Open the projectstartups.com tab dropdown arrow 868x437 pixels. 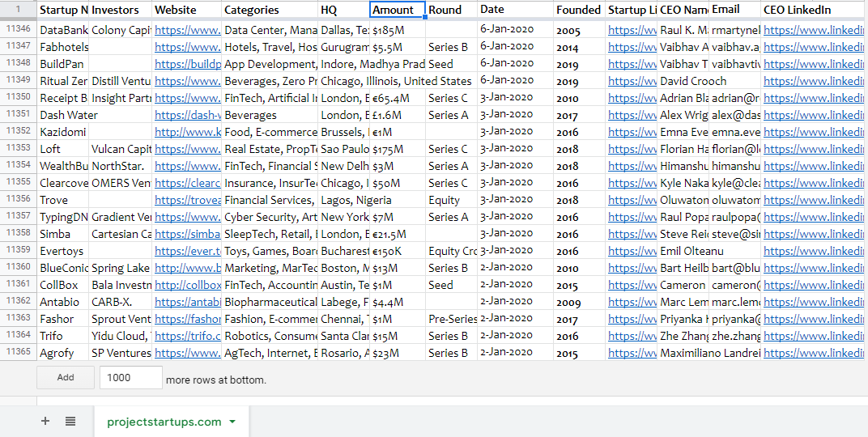point(232,422)
